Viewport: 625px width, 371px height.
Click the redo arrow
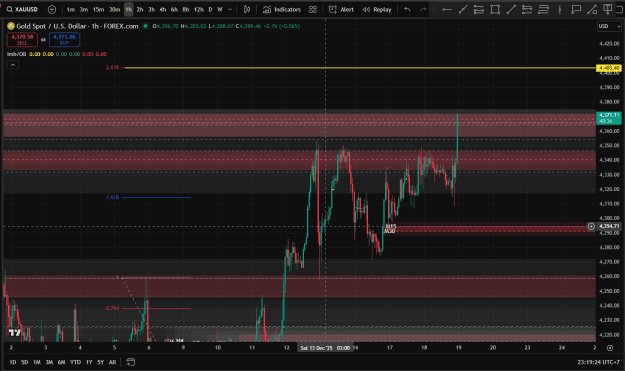[x=423, y=9]
